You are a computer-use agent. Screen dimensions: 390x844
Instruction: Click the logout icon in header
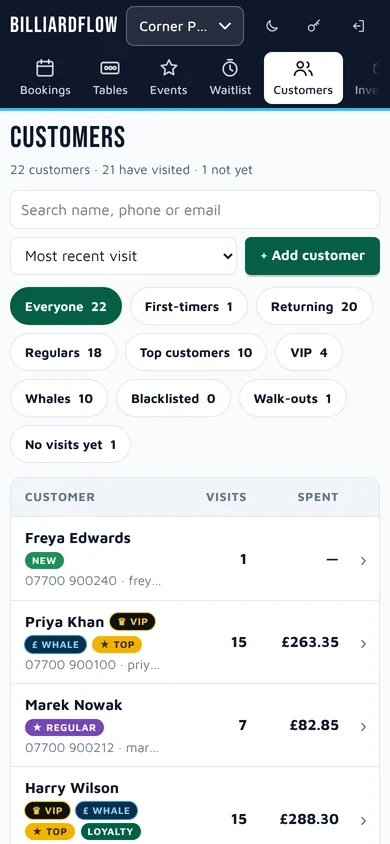click(358, 26)
